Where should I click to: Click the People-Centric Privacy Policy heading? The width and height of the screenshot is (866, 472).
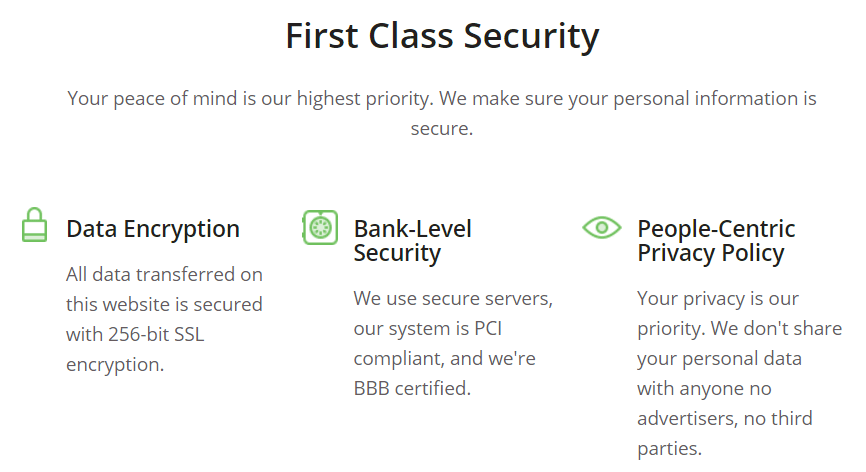(716, 241)
